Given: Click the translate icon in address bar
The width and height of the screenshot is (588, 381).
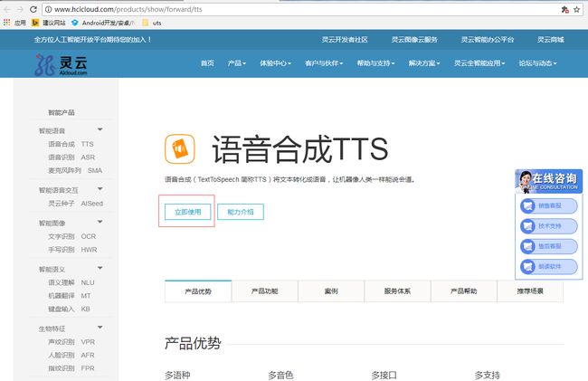Looking at the screenshot, I should [565, 10].
